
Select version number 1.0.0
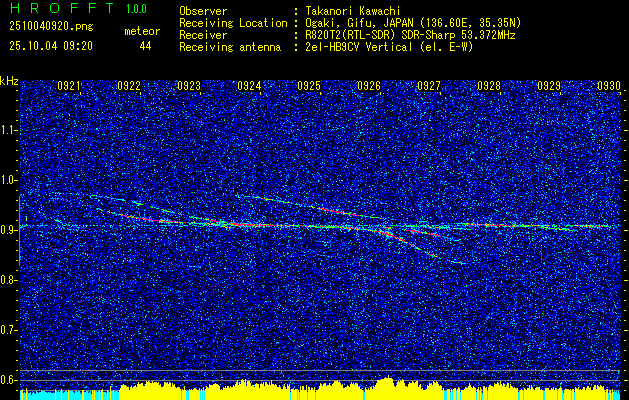pyautogui.click(x=136, y=9)
